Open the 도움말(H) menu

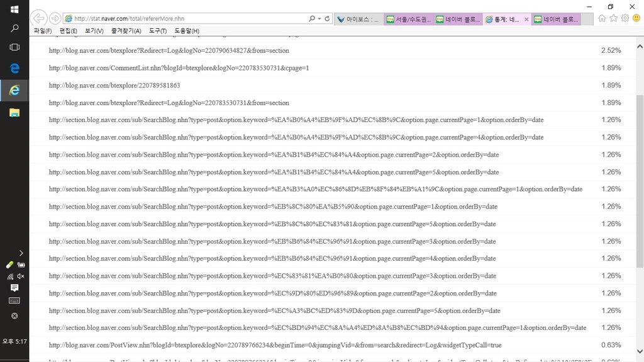[187, 31]
